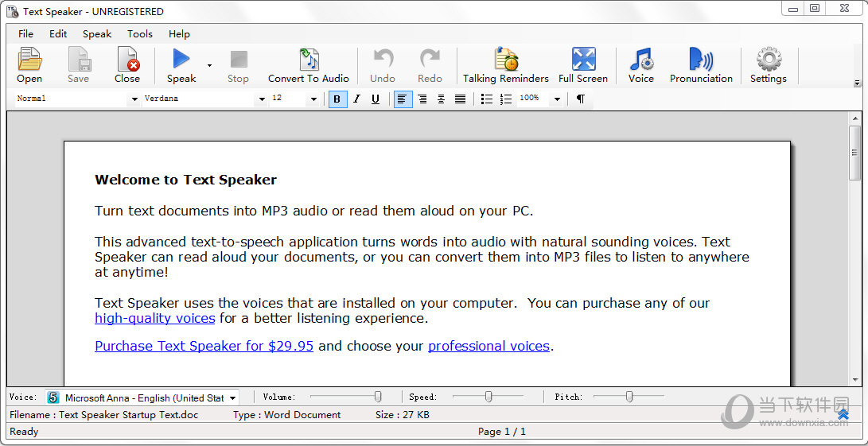Viewport: 868px width, 446px height.
Task: Click the scrollbar up arrow
Action: [x=855, y=118]
